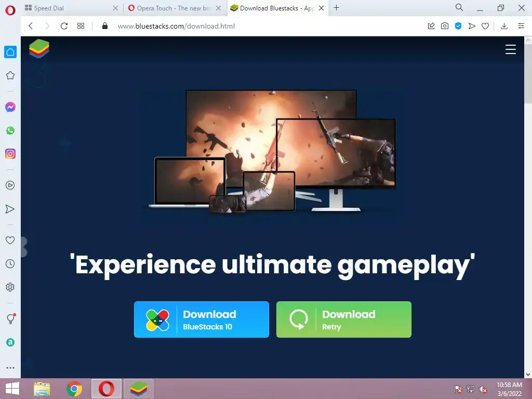Screen dimensions: 532x399
Task: Open the Player icon in sidebar
Action: coord(10,185)
